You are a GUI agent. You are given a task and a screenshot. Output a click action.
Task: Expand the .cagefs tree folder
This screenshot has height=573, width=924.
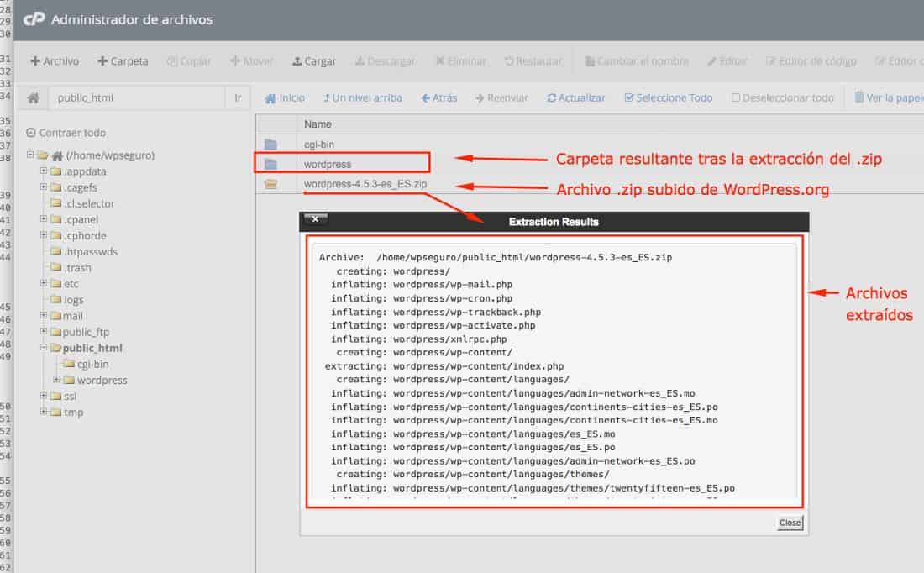[43, 187]
